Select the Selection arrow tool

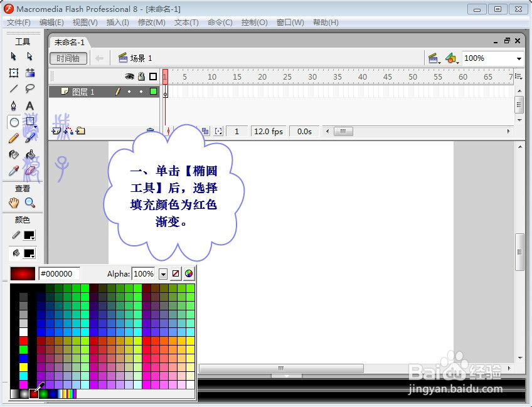click(14, 56)
